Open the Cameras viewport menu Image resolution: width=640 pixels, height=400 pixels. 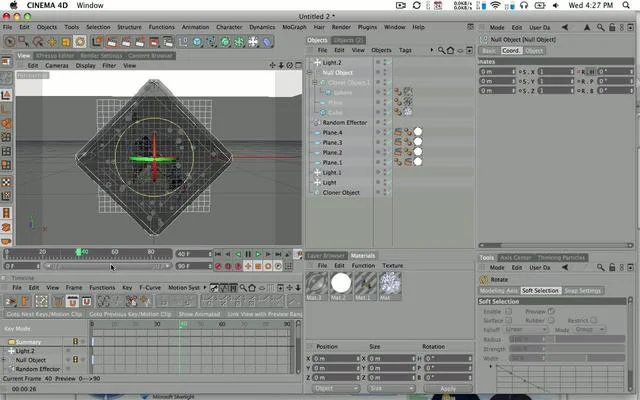(x=57, y=65)
